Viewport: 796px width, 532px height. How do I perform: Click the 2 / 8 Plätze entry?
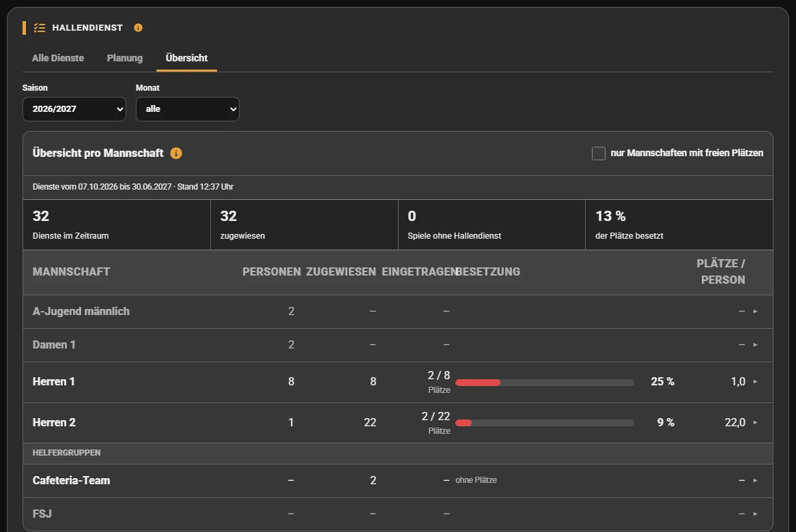click(x=438, y=382)
